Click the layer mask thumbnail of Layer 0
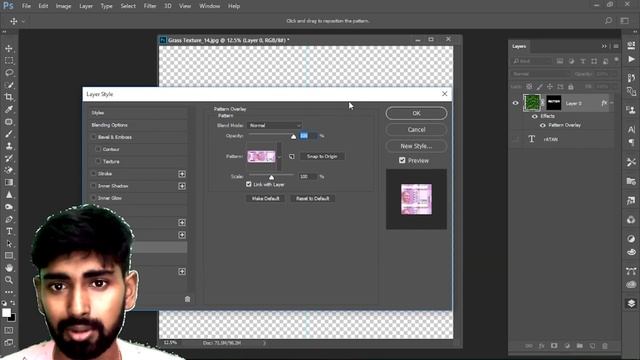Image resolution: width=640 pixels, height=360 pixels. coord(554,102)
